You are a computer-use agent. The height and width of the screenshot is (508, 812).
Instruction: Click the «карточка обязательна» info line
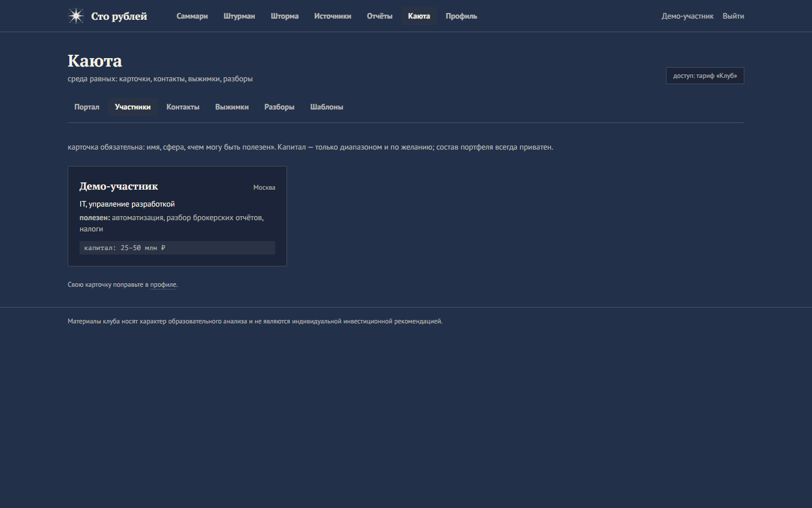[x=310, y=147]
